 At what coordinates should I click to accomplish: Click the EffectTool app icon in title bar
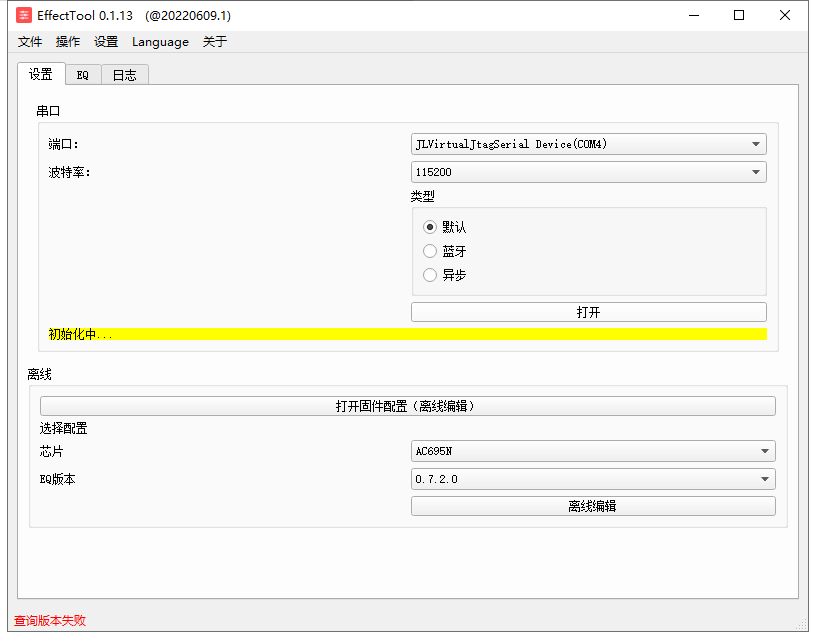point(23,16)
